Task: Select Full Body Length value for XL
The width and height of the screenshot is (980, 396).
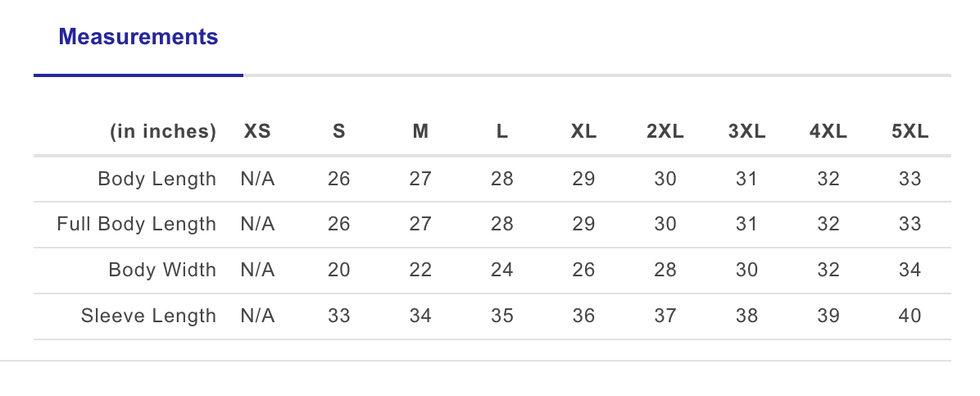Action: coord(583,225)
